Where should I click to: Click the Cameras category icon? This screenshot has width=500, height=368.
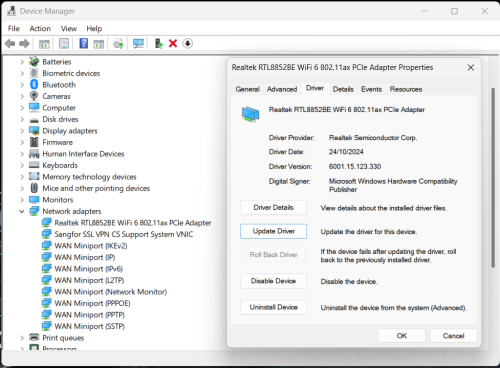coord(34,96)
